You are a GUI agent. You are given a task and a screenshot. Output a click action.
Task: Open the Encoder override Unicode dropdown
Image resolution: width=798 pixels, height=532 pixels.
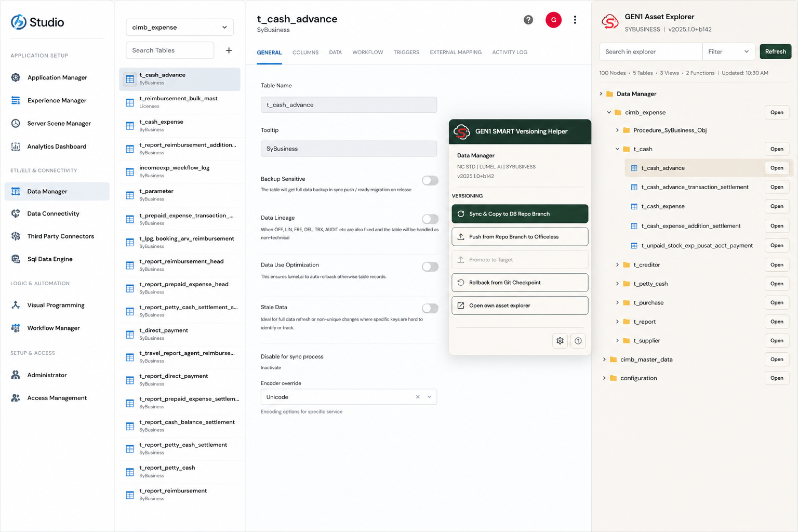coord(349,397)
